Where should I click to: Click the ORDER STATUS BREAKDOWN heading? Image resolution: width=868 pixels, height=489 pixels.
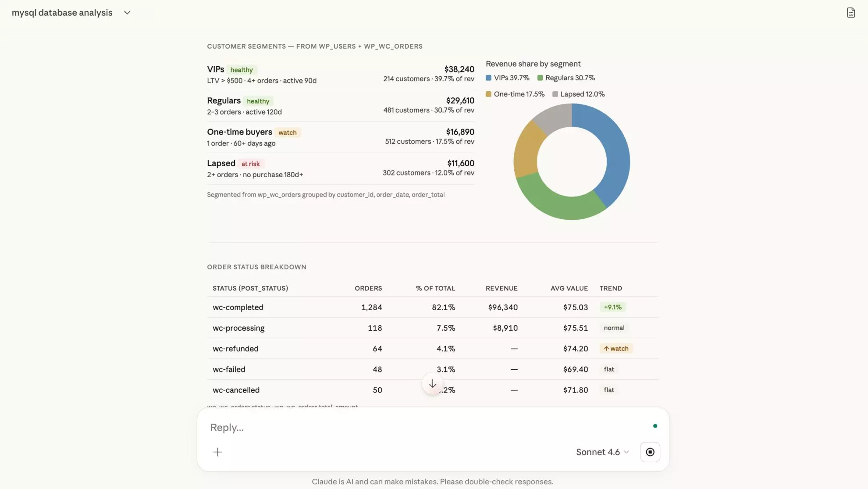(x=256, y=267)
